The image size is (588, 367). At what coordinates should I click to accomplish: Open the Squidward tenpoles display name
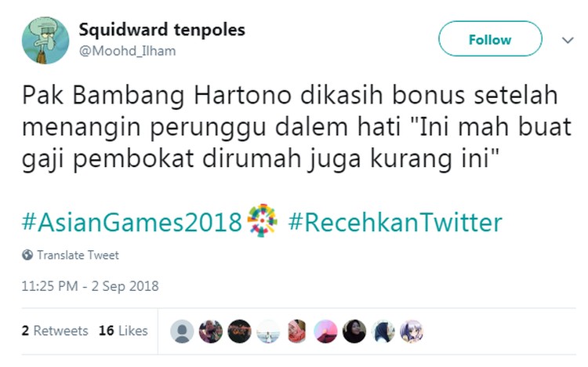(162, 30)
